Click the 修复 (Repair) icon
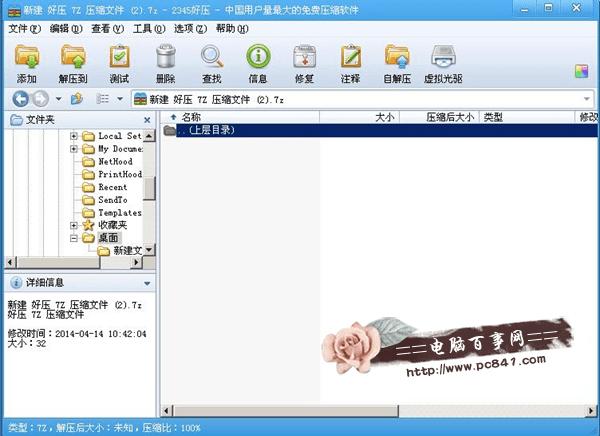Image resolution: width=600 pixels, height=436 pixels. [x=305, y=57]
